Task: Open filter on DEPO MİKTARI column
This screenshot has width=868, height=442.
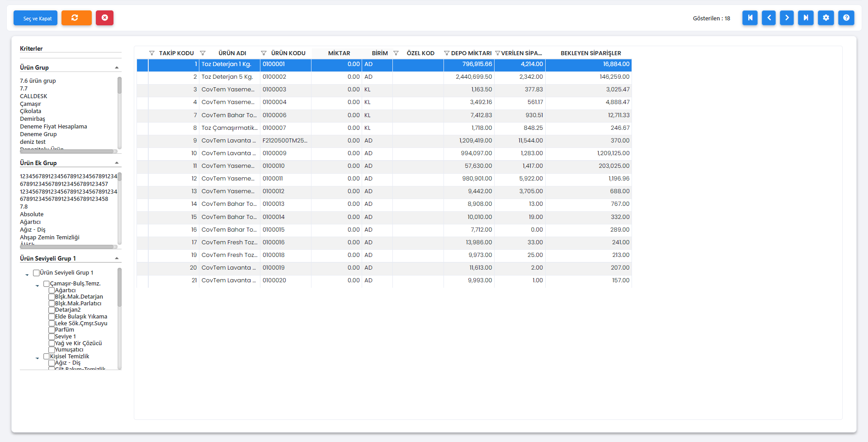Action: click(447, 53)
